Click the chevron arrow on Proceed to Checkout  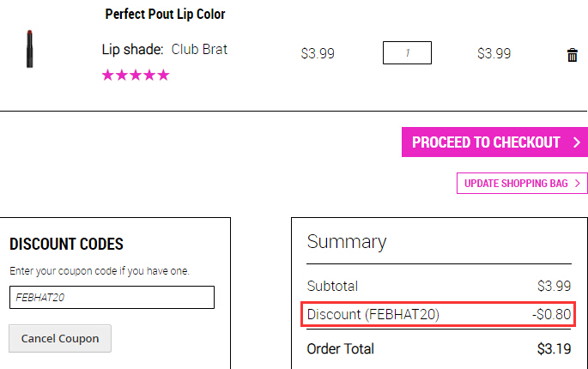(577, 142)
